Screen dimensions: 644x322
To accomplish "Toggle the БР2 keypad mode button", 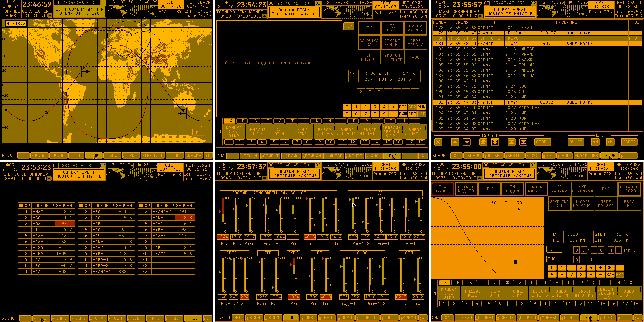I will pos(412,107).
